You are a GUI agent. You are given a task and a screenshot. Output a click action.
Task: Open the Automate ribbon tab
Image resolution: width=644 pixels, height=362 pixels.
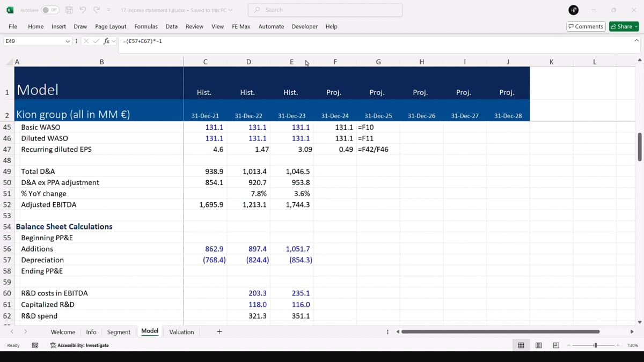(271, 26)
